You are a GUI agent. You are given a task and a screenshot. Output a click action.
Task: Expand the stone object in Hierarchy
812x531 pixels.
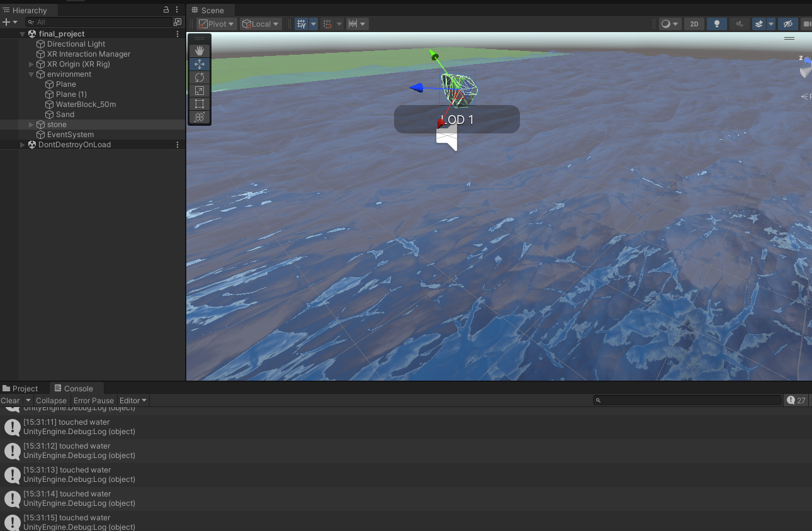[31, 125]
